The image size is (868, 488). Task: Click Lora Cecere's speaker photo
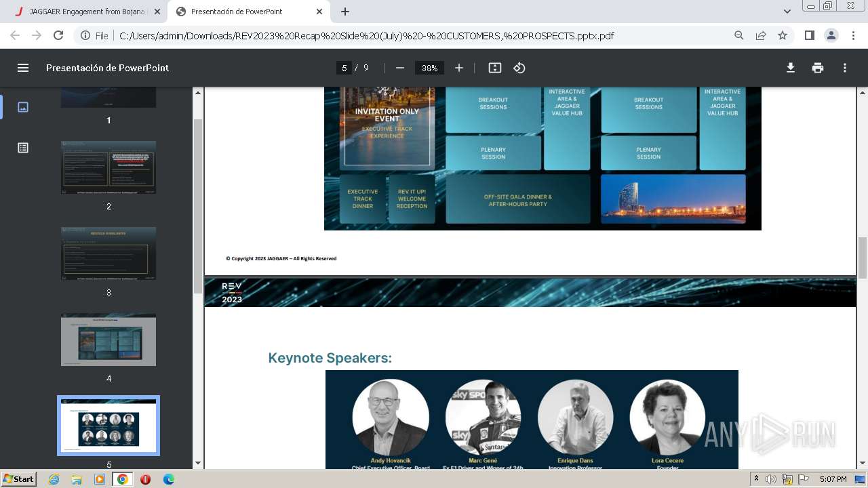(667, 417)
